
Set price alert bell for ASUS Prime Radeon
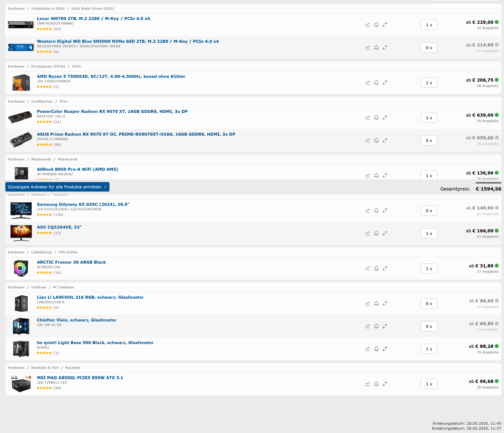point(376,141)
